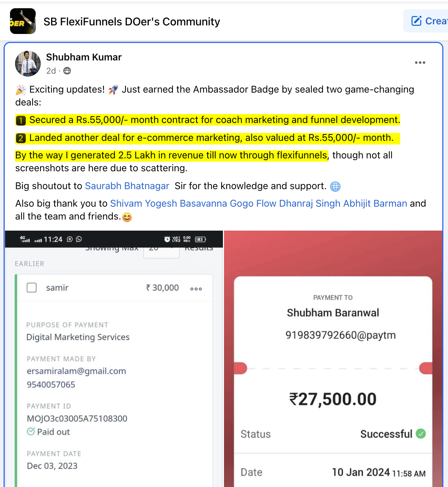Click Shubham Kumar's profile picture
Viewport: 448px width, 487px height.
pos(28,63)
